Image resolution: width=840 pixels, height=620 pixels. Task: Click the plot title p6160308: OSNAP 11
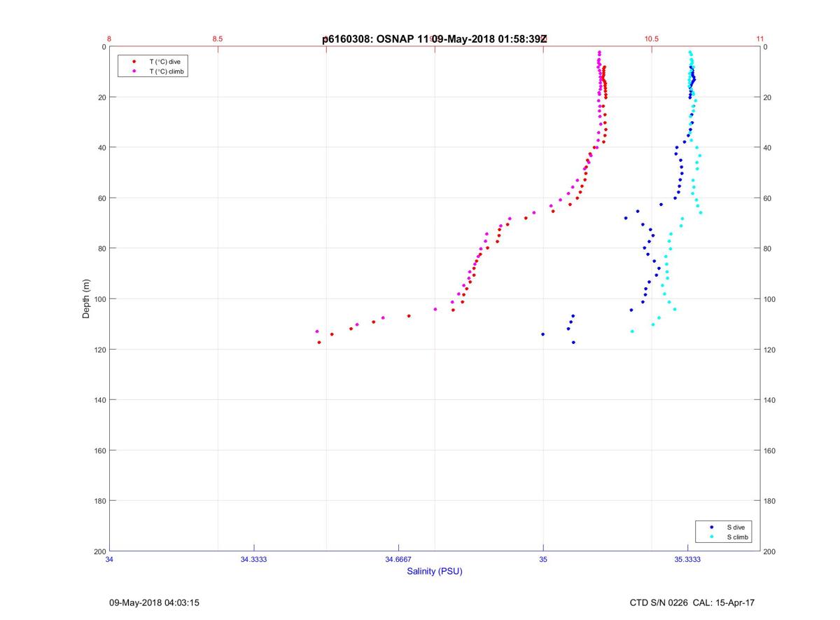[x=376, y=39]
